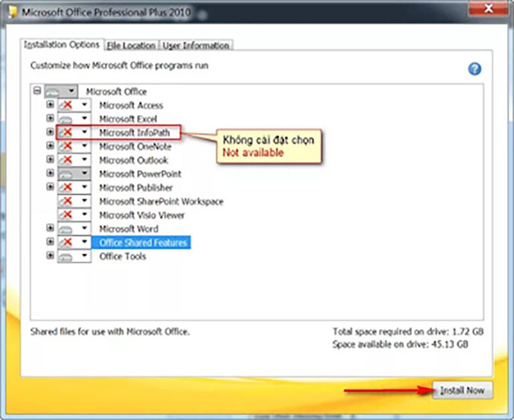Screen dimensions: 514x420
Task: Select the Microsoft InfoPath tree item
Action: point(134,133)
